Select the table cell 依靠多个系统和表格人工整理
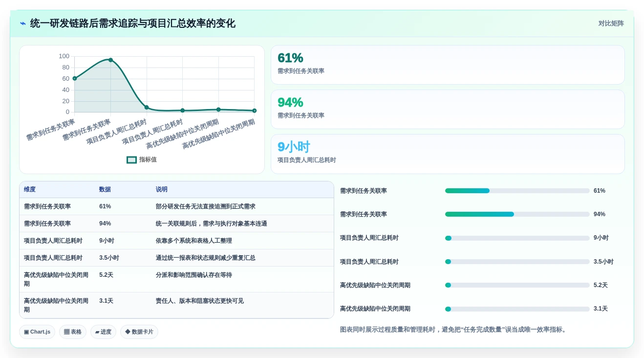Image resolution: width=644 pixels, height=358 pixels. coord(194,241)
